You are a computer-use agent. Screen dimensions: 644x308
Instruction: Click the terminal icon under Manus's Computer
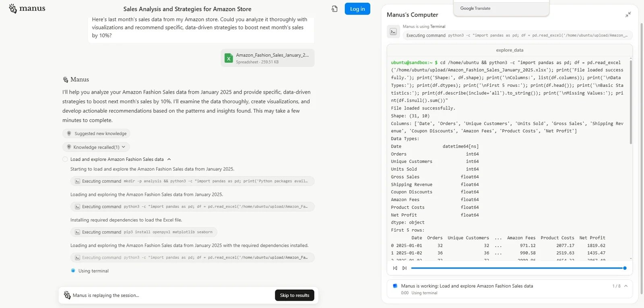coord(393,32)
